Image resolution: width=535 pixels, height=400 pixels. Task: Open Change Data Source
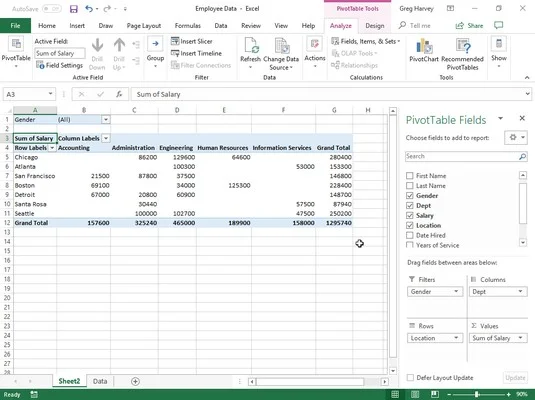click(281, 54)
